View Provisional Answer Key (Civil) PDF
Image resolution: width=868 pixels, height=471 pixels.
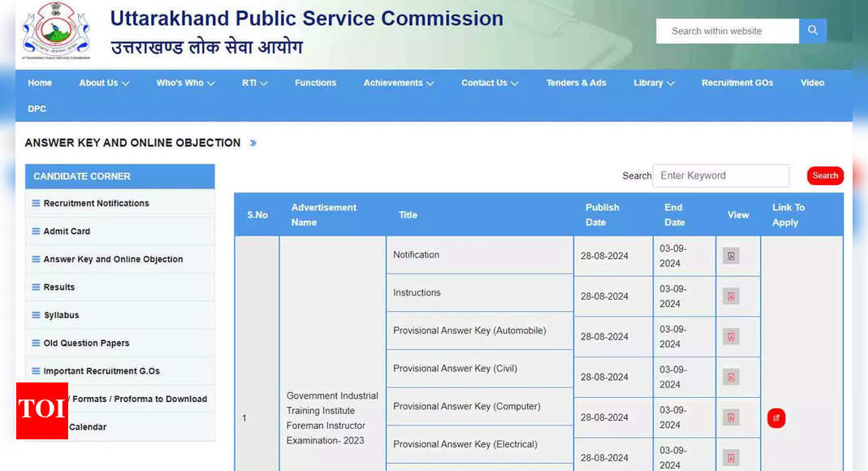click(x=731, y=377)
